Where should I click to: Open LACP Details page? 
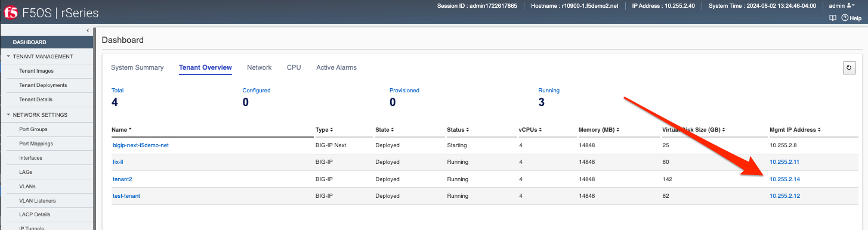coord(35,215)
